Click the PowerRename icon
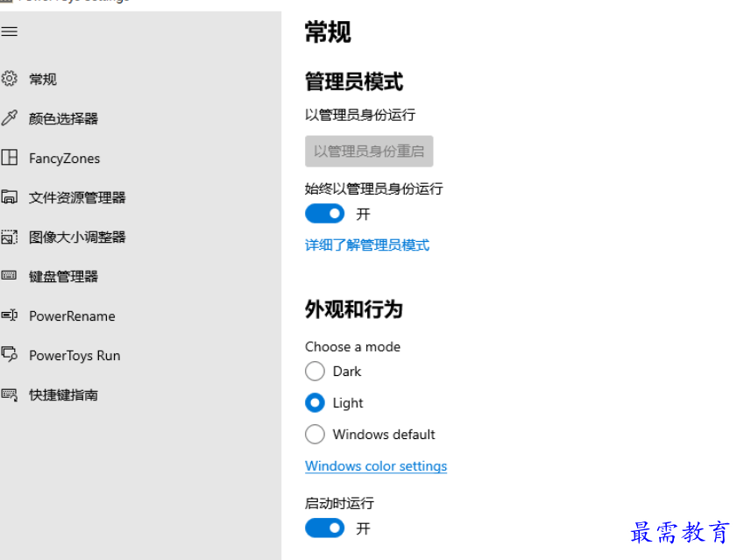 pyautogui.click(x=10, y=315)
